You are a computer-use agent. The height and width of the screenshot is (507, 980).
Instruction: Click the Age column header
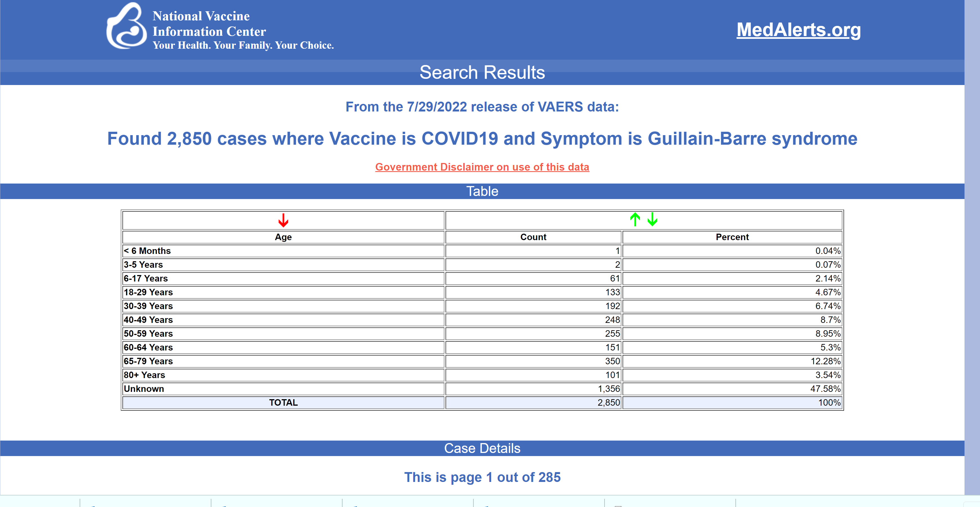point(283,237)
